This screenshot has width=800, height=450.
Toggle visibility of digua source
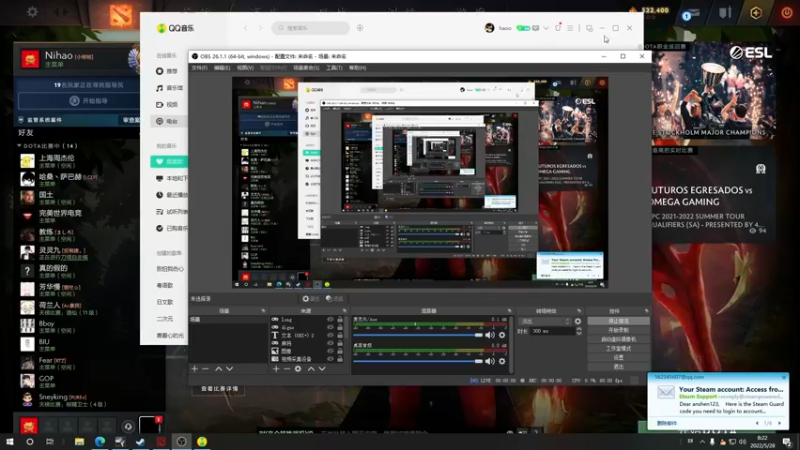pos(330,328)
